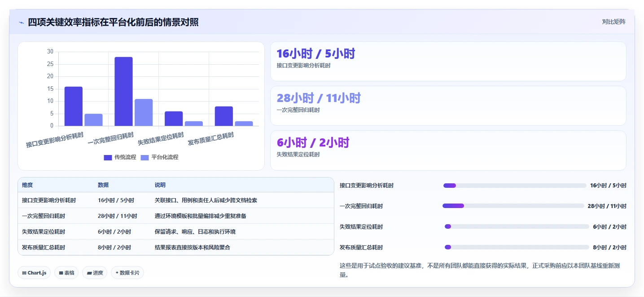Select table cell 失败结果定位耗时
This screenshot has width=644, height=297.
[44, 232]
